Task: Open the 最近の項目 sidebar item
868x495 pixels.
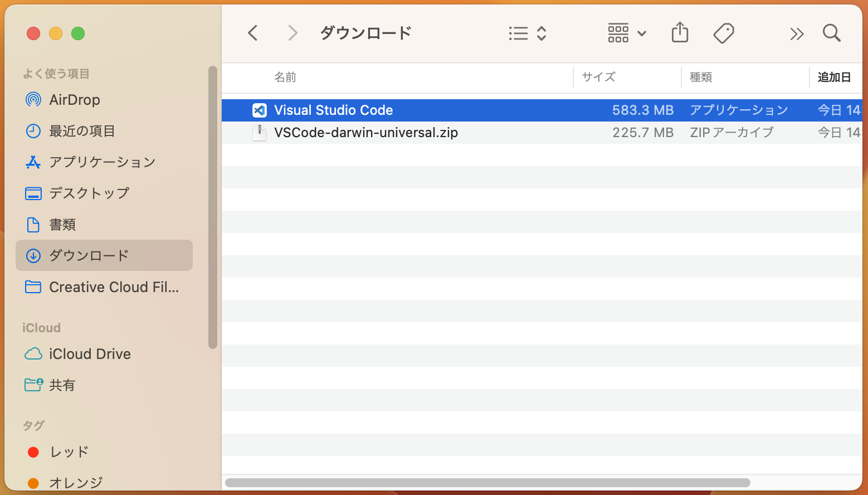Action: point(82,131)
